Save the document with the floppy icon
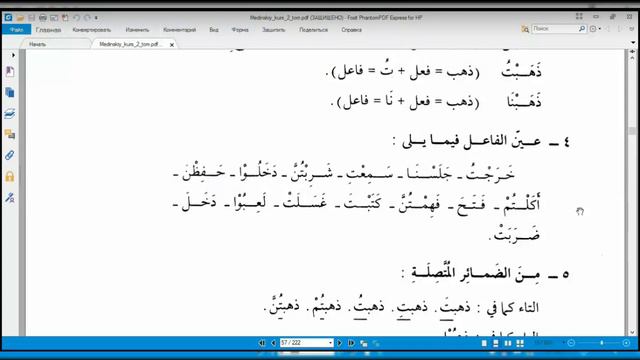Screen dimensions: 640x360 click(x=31, y=18)
